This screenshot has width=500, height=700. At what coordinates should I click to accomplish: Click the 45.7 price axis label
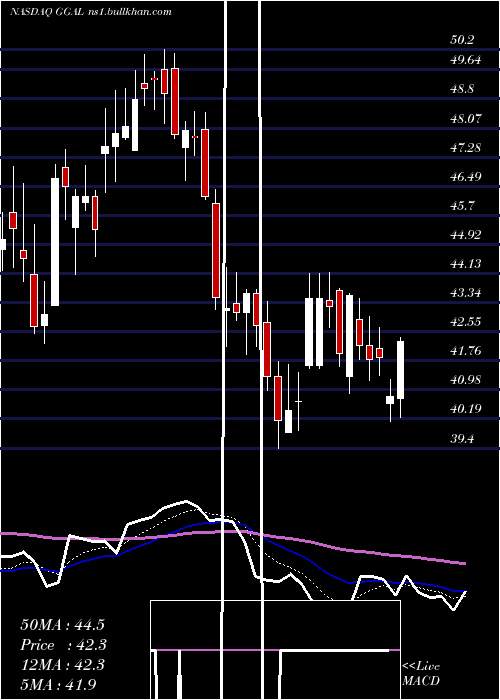point(462,206)
